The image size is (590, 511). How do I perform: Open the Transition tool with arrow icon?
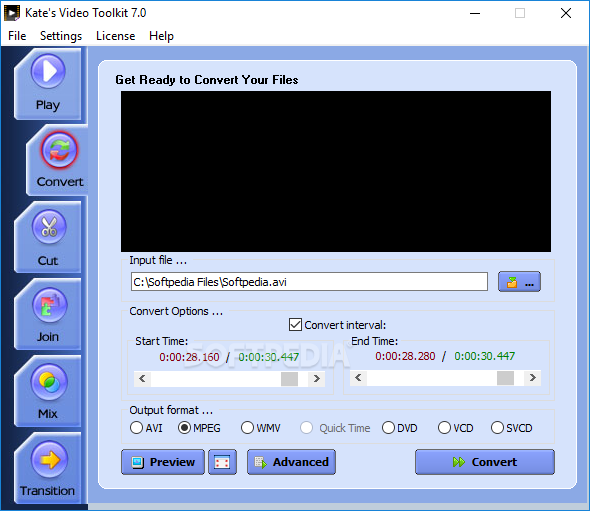coord(48,468)
